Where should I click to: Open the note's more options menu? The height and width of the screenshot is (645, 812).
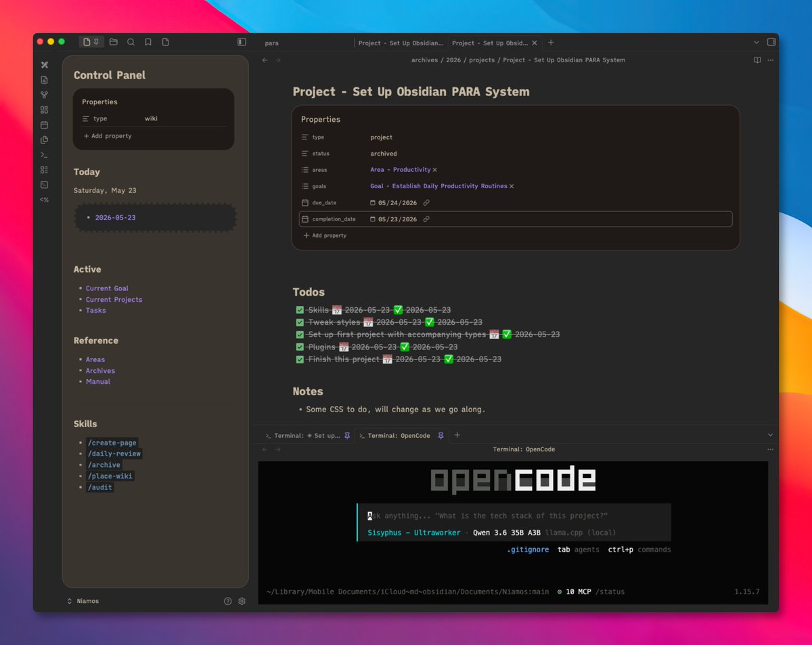771,60
